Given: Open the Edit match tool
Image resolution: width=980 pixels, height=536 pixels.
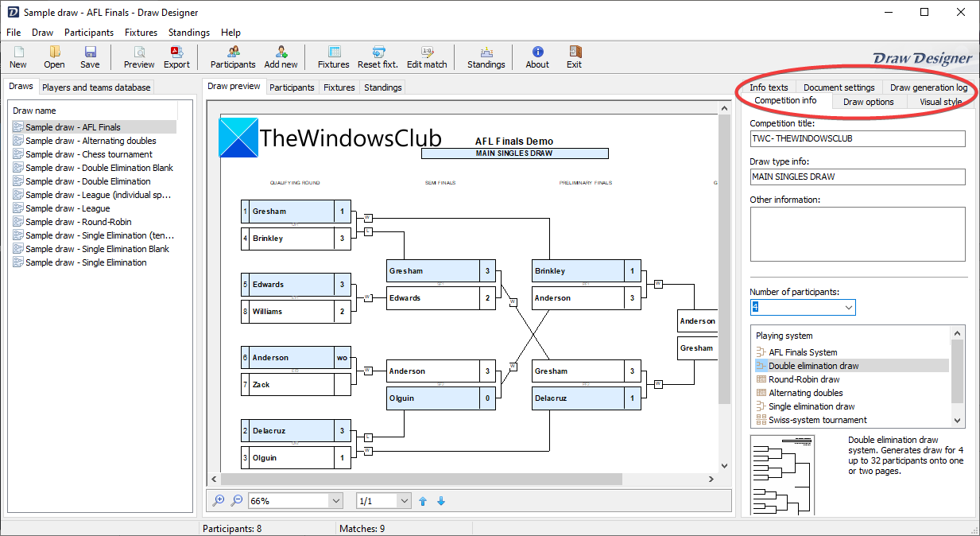Looking at the screenshot, I should tap(426, 56).
